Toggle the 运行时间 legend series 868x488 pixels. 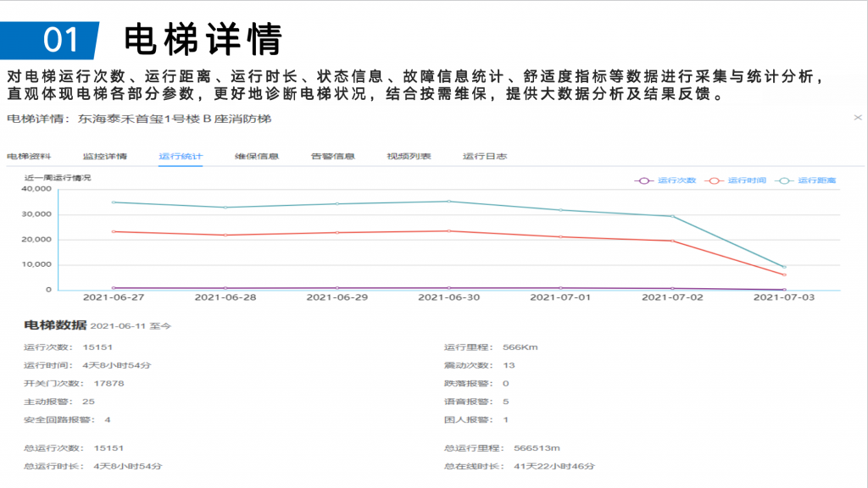[x=735, y=180]
